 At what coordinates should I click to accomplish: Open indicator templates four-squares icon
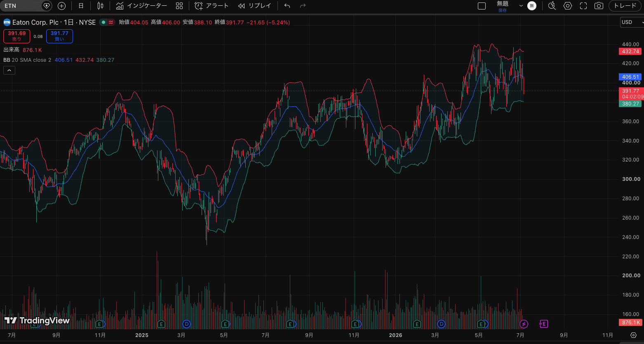pos(179,6)
